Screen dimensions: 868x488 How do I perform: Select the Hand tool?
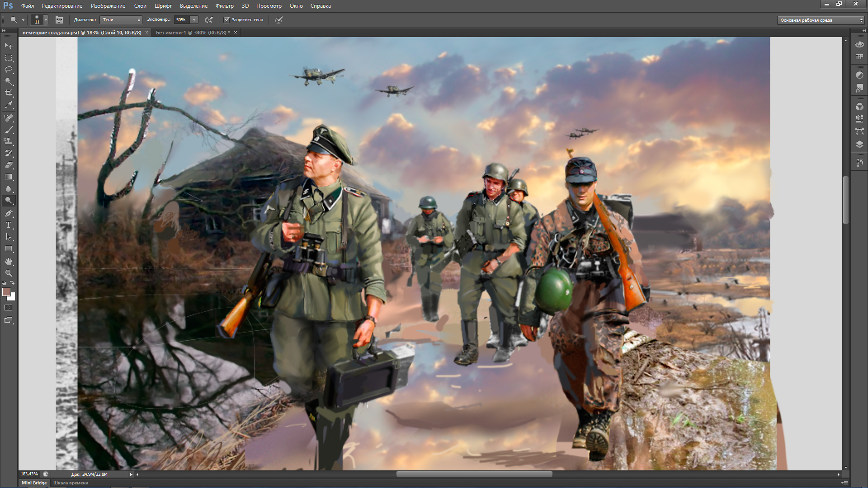point(9,262)
